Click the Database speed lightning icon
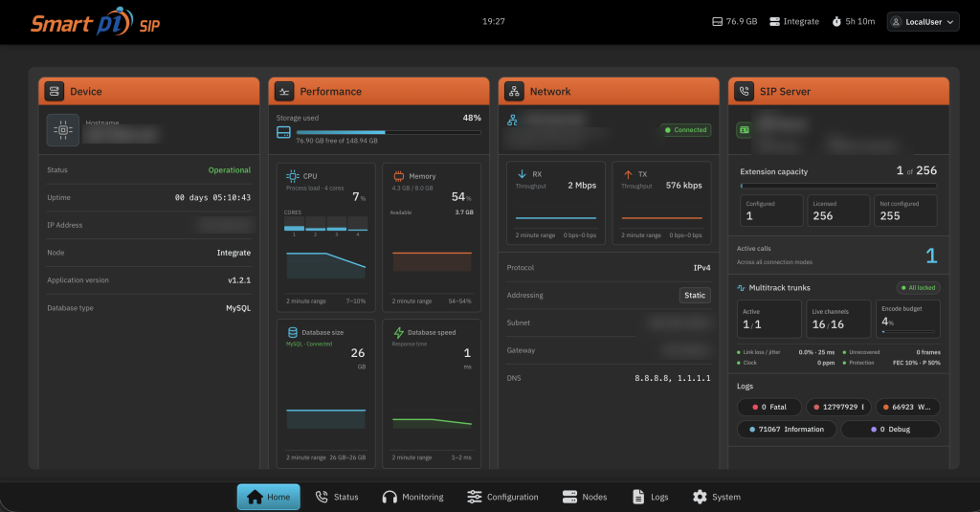980x512 pixels. pyautogui.click(x=398, y=333)
